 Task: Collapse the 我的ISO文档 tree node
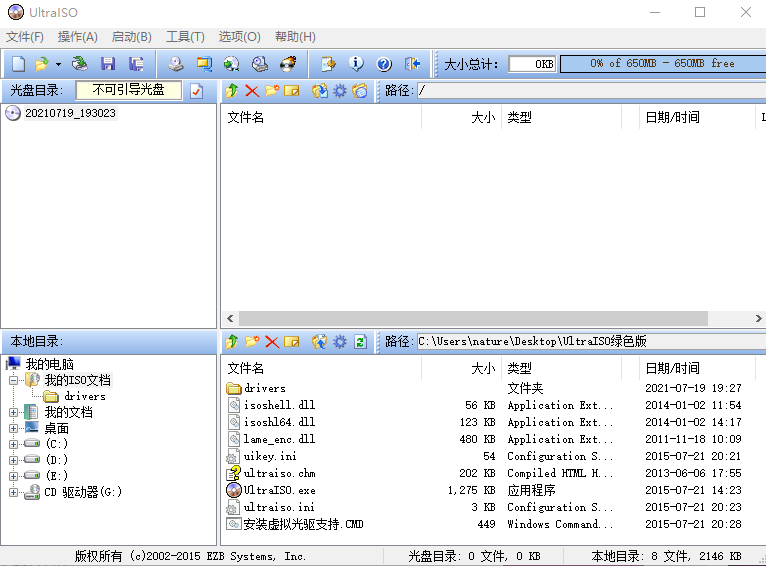coord(14,380)
